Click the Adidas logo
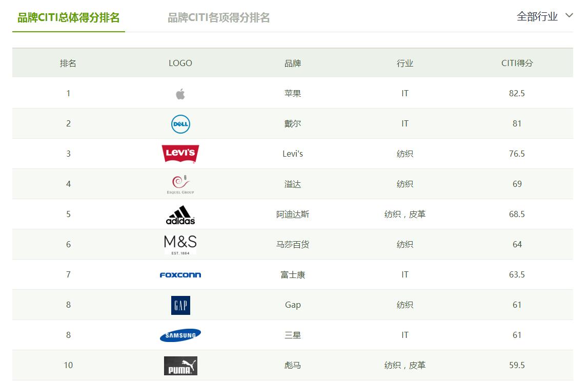Image resolution: width=588 pixels, height=384 pixels. click(180, 215)
